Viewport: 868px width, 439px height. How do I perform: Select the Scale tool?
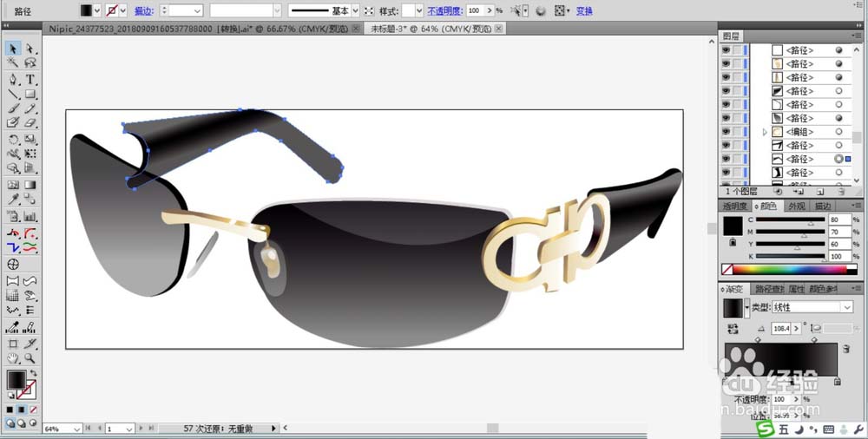pyautogui.click(x=30, y=140)
